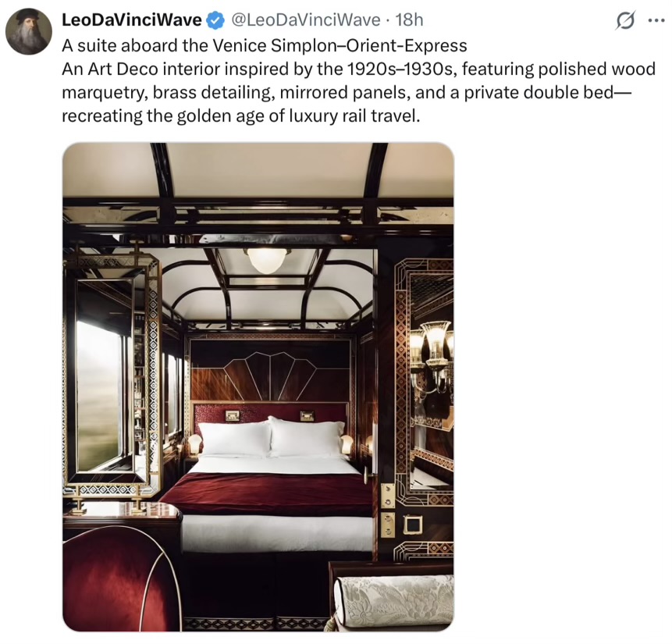
Task: Click the blue verified badge
Action: [215, 20]
